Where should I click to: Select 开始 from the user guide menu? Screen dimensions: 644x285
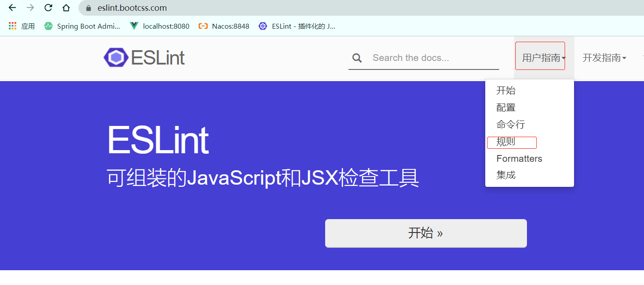[506, 91]
